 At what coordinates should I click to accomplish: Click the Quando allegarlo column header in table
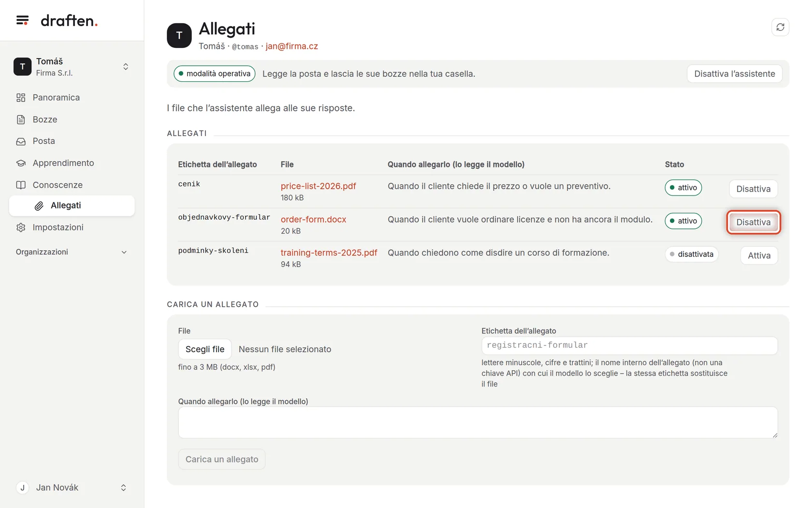pos(456,164)
